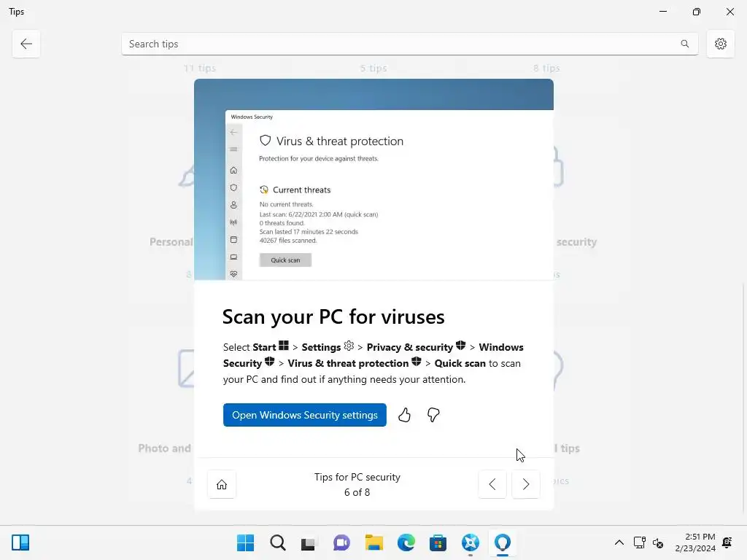Click the search magnifier in Search tips
The width and height of the screenshot is (747, 560).
(684, 44)
